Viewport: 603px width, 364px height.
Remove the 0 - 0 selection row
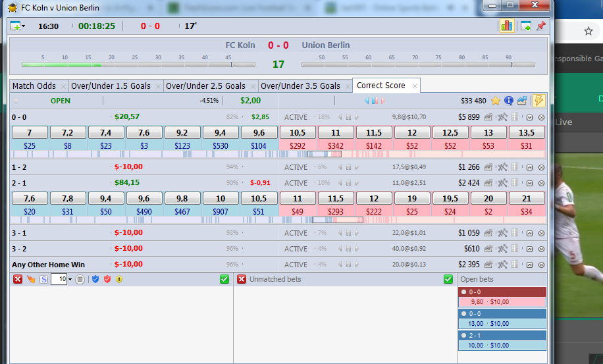[x=541, y=118]
